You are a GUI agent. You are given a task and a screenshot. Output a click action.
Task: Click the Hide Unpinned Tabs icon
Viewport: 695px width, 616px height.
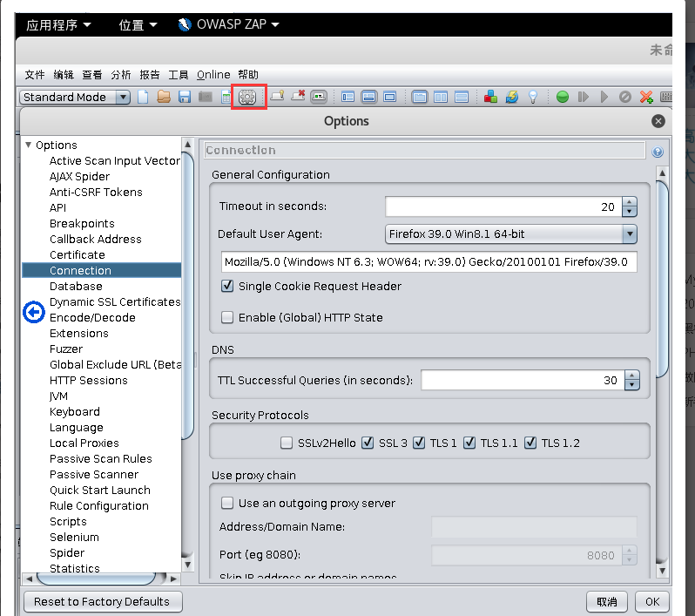[299, 96]
